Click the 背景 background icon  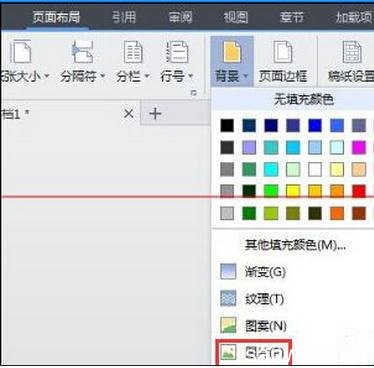pyautogui.click(x=232, y=52)
